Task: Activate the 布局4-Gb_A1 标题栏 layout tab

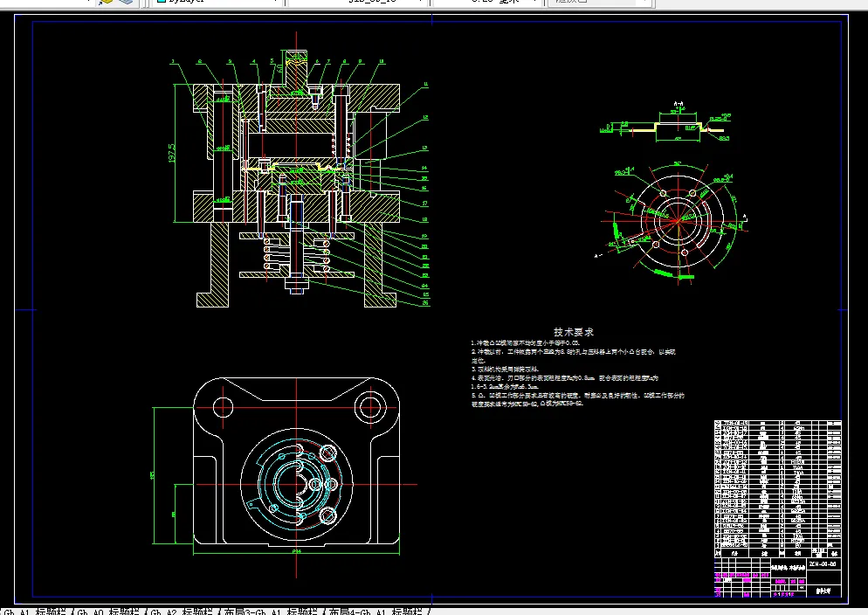Action: 375,612
